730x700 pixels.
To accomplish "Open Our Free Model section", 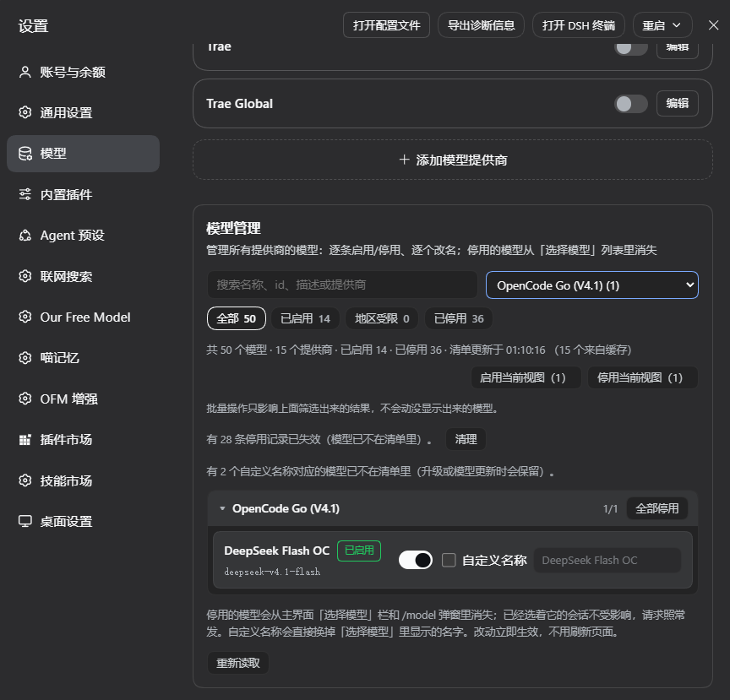I will 83,317.
